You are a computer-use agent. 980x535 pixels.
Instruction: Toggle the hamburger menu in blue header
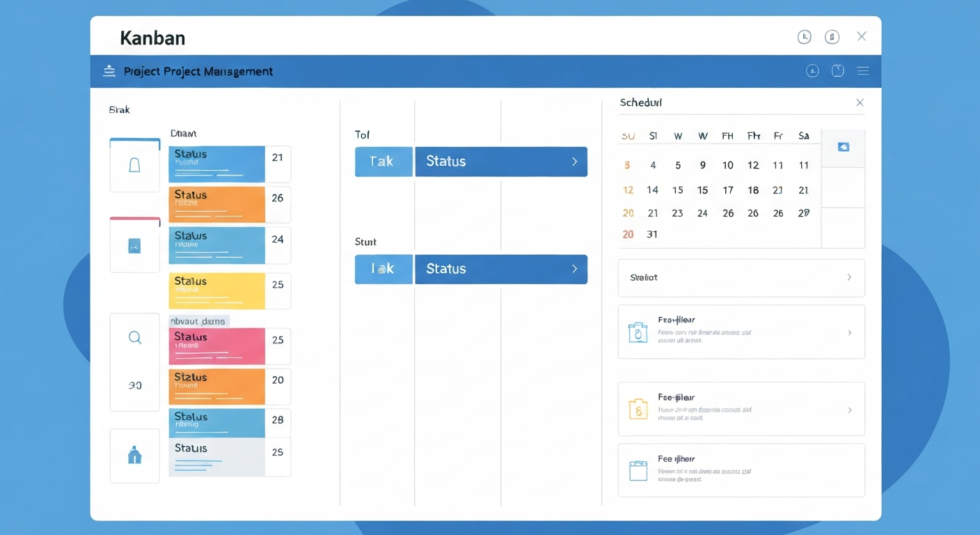pyautogui.click(x=862, y=70)
